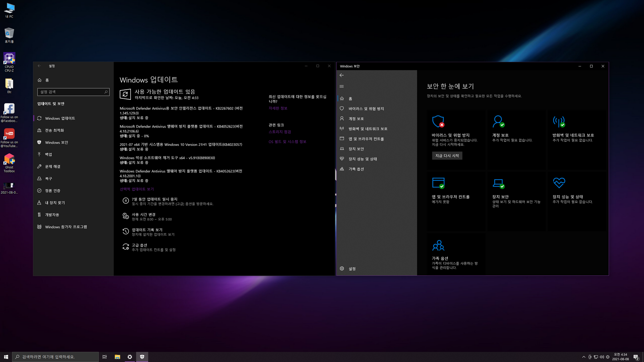Open the notification center icon
Image resolution: width=644 pixels, height=362 pixels.
point(636,357)
